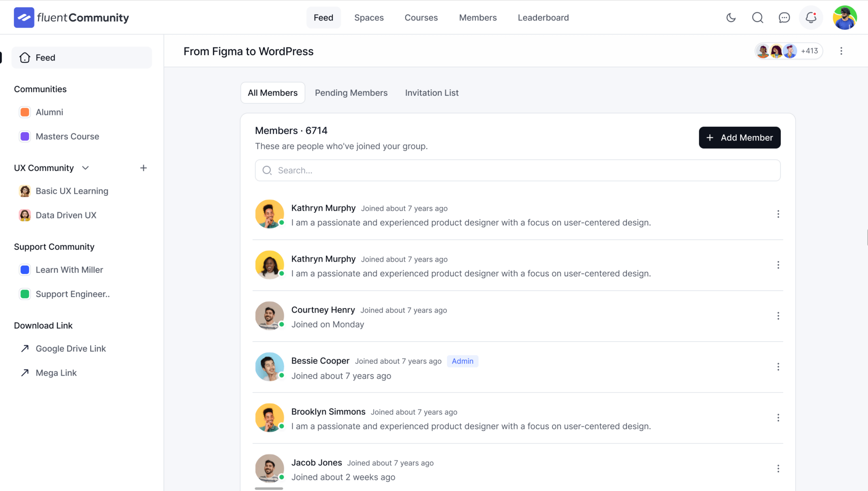Open the space options kebab menu in header
The height and width of the screenshot is (491, 868).
pyautogui.click(x=841, y=51)
